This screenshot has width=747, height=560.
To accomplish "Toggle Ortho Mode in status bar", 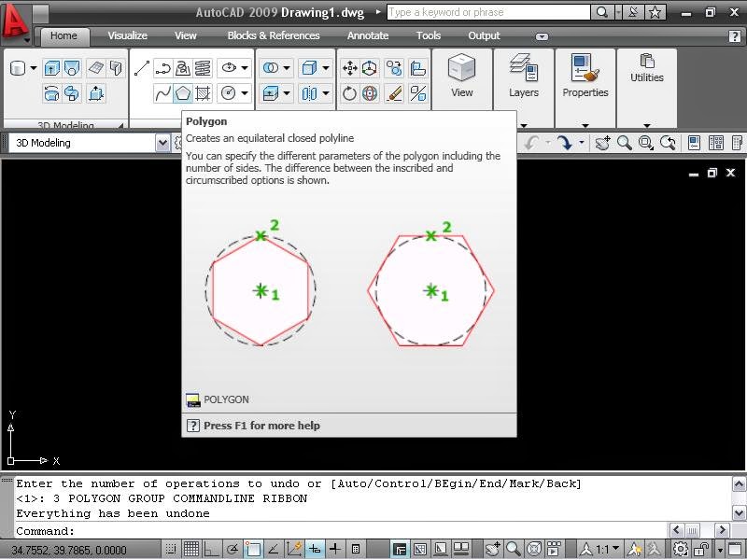I will coord(211,549).
